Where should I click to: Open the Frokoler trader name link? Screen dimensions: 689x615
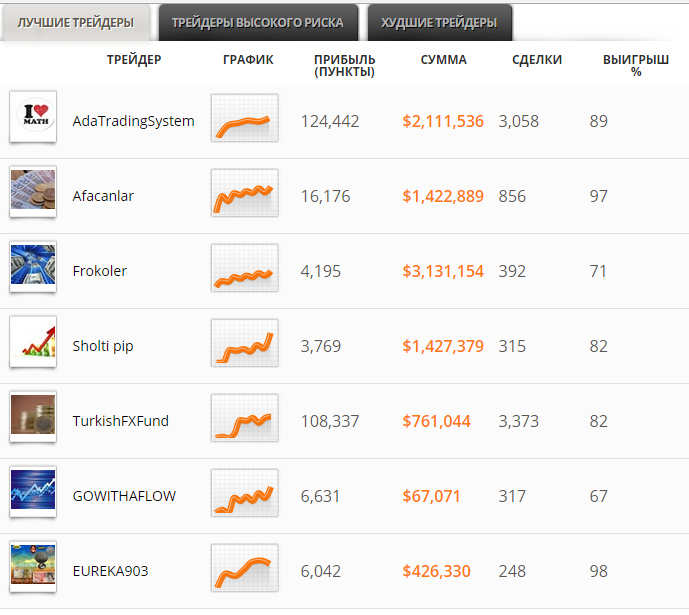tap(100, 271)
